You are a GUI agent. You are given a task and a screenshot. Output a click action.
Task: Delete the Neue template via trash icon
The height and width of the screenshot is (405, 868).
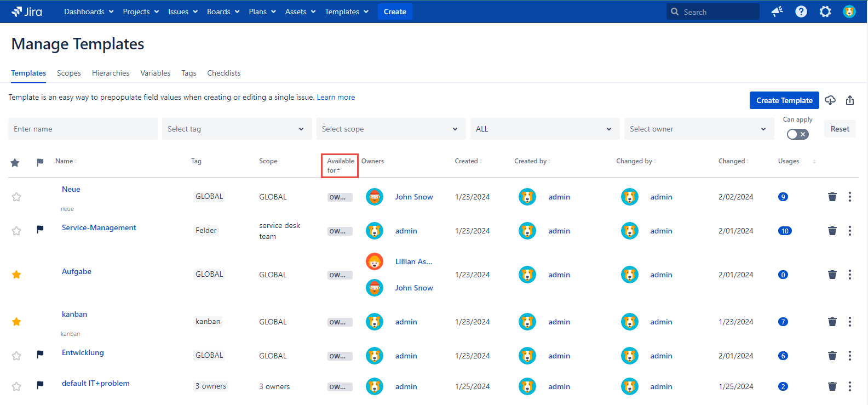coord(832,197)
